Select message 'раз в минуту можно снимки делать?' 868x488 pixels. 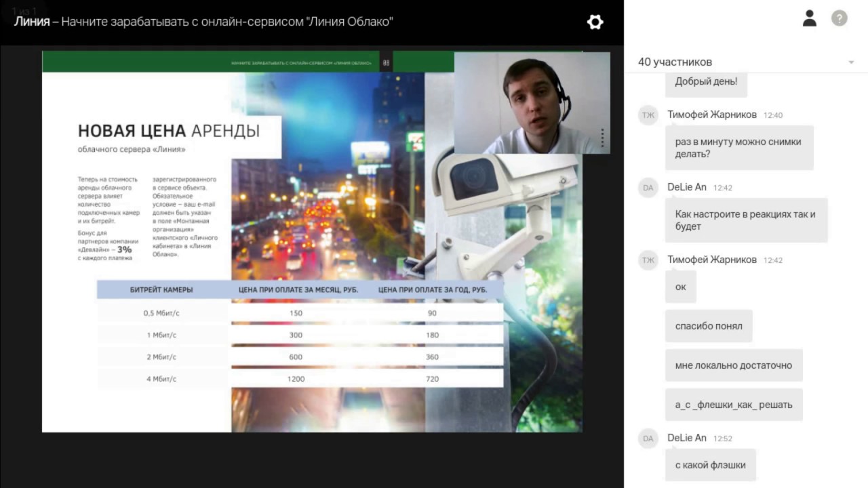(x=739, y=148)
